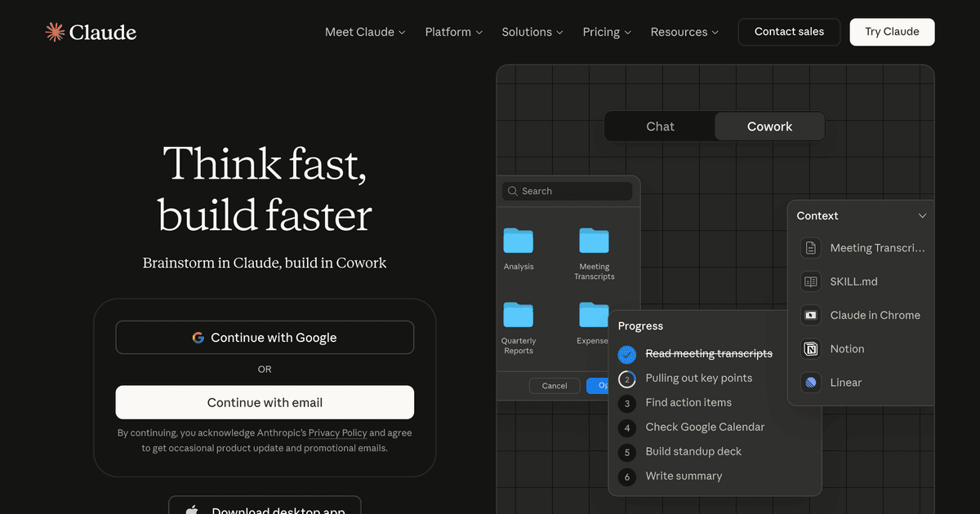Click the Pulling out key points step text
980x514 pixels.
(x=699, y=378)
